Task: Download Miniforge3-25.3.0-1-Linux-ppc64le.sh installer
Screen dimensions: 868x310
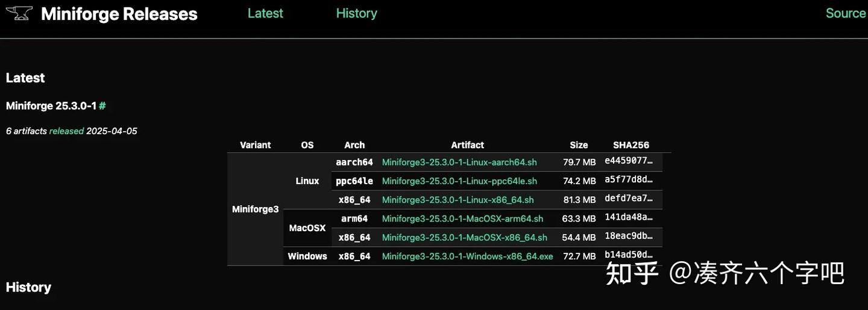Action: tap(459, 181)
